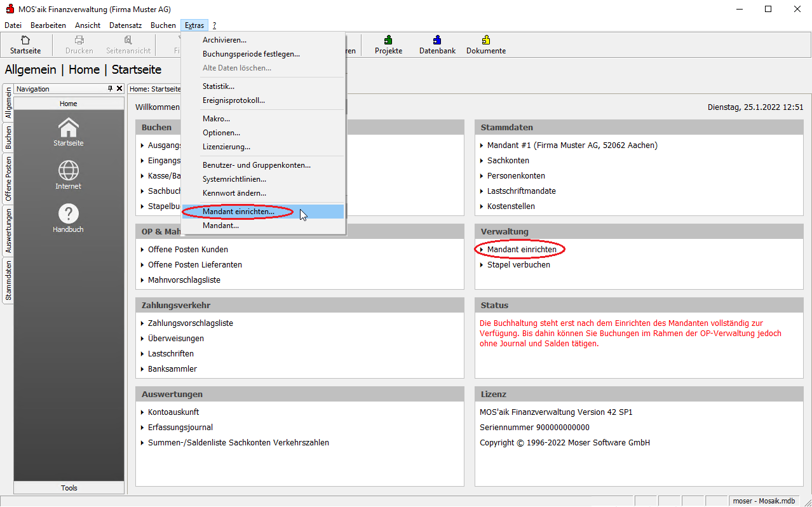Open the Datenbank toolbar icon

[x=437, y=44]
